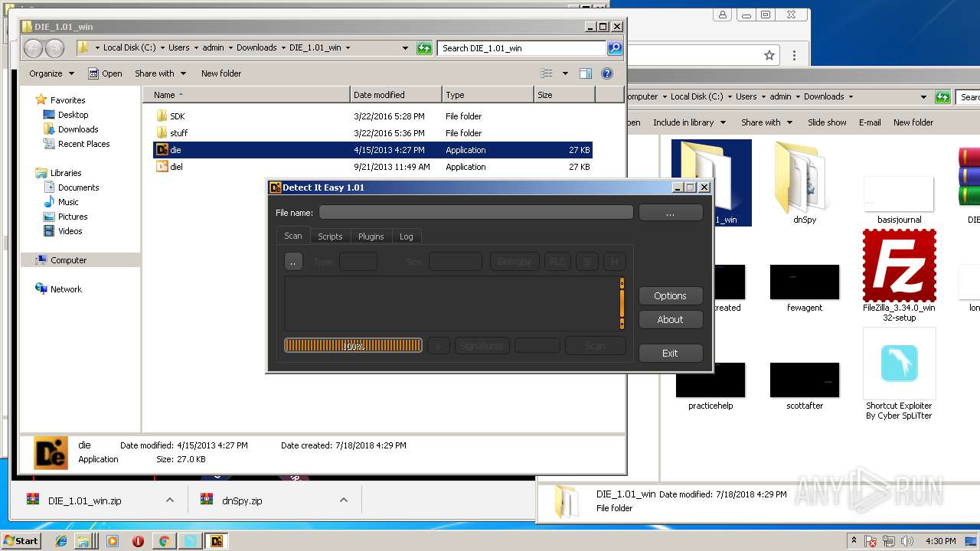Select Documents library in sidebar
The height and width of the screenshot is (551, 980).
point(78,187)
